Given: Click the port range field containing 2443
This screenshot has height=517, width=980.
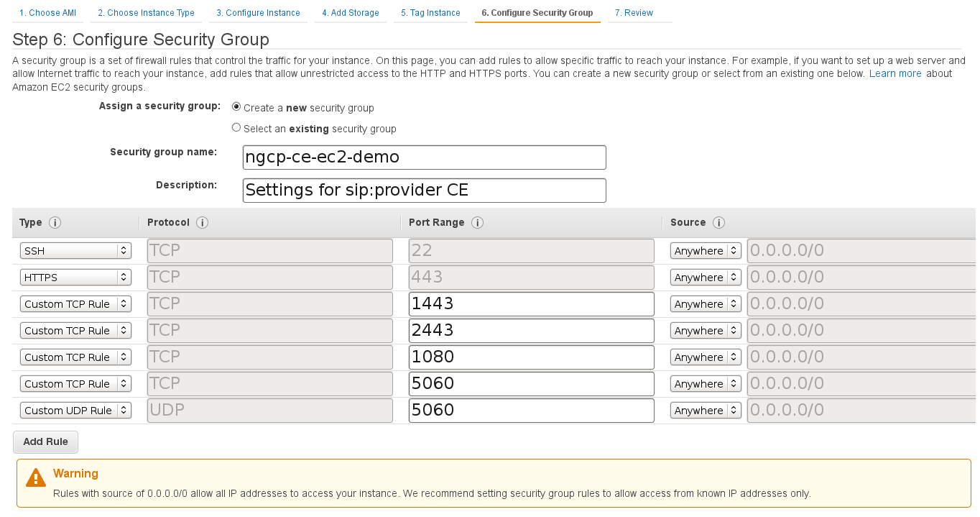Looking at the screenshot, I should point(532,331).
